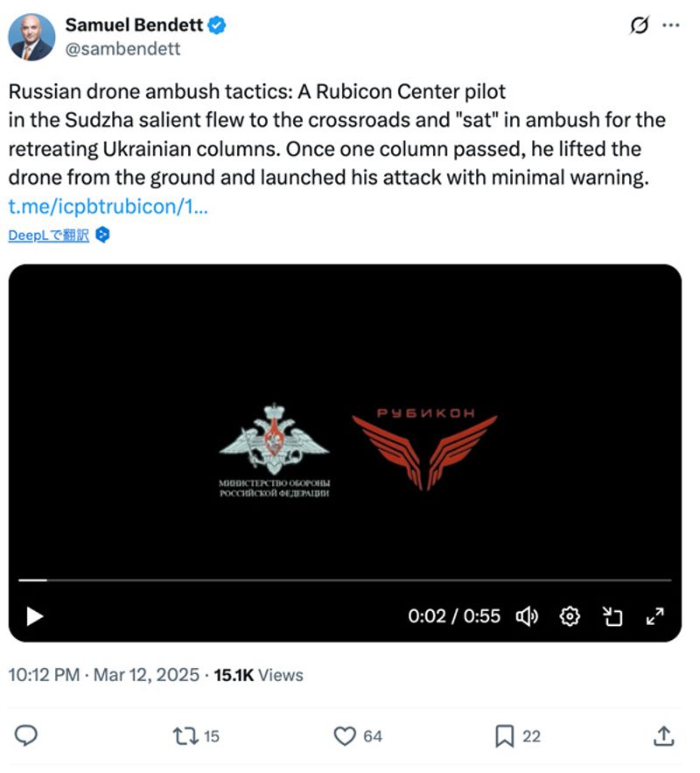Open video settings gear
Screen dimensions: 700x773
(x=570, y=616)
